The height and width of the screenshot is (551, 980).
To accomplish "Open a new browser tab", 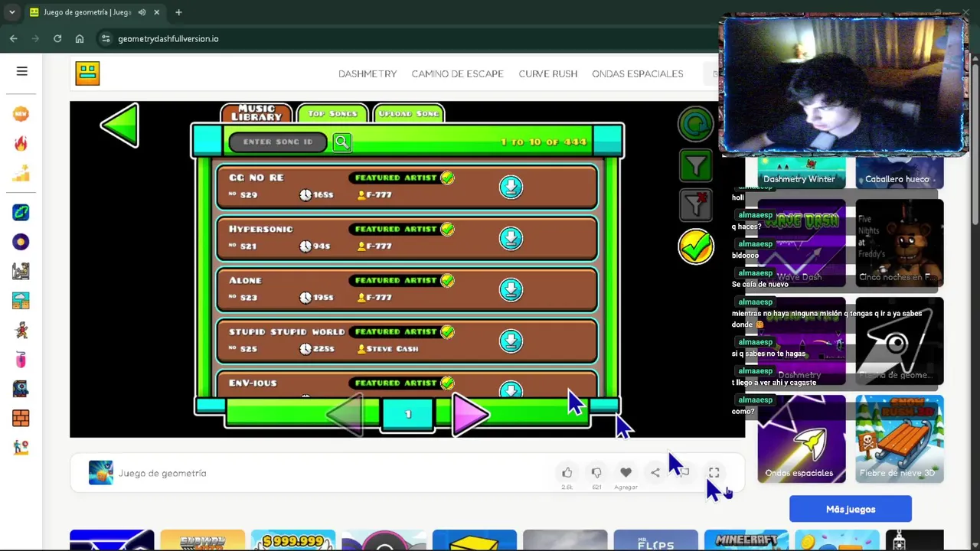I will pyautogui.click(x=178, y=12).
